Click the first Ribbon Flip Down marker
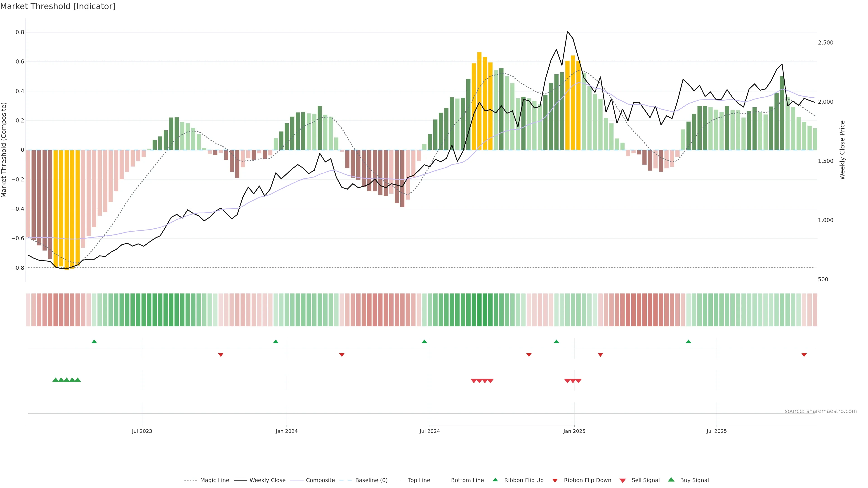This screenshot has width=868, height=488. tap(221, 355)
